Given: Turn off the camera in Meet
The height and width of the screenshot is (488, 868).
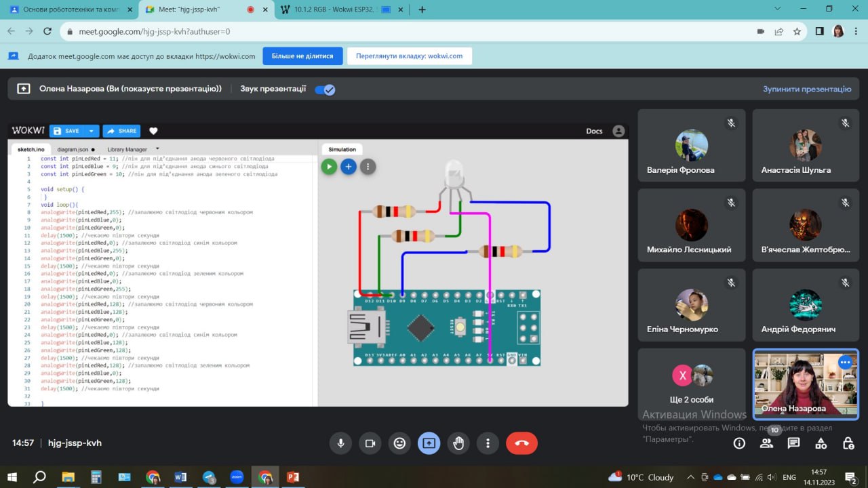Looking at the screenshot, I should [x=370, y=443].
